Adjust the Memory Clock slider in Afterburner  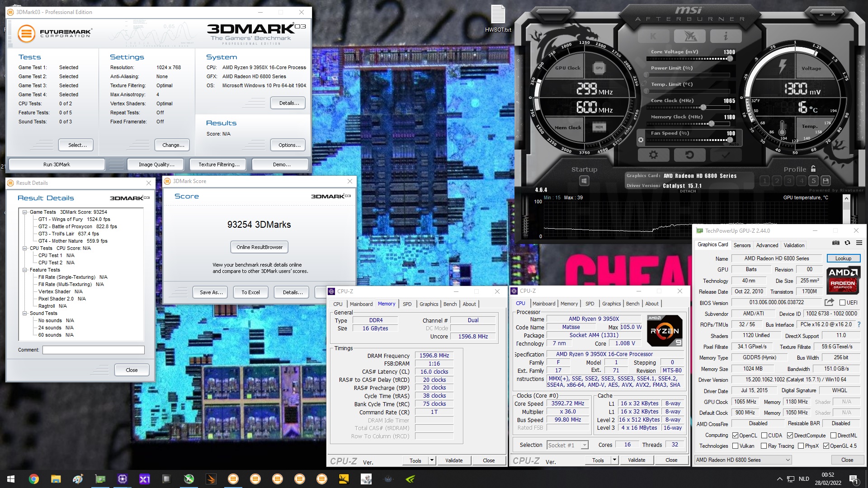(688, 124)
